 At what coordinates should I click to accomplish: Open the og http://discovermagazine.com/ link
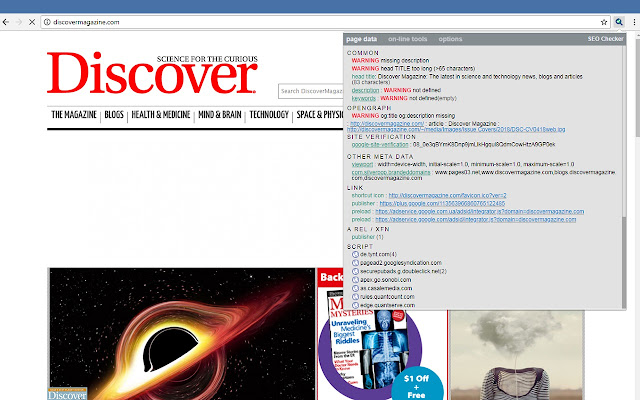coord(387,124)
